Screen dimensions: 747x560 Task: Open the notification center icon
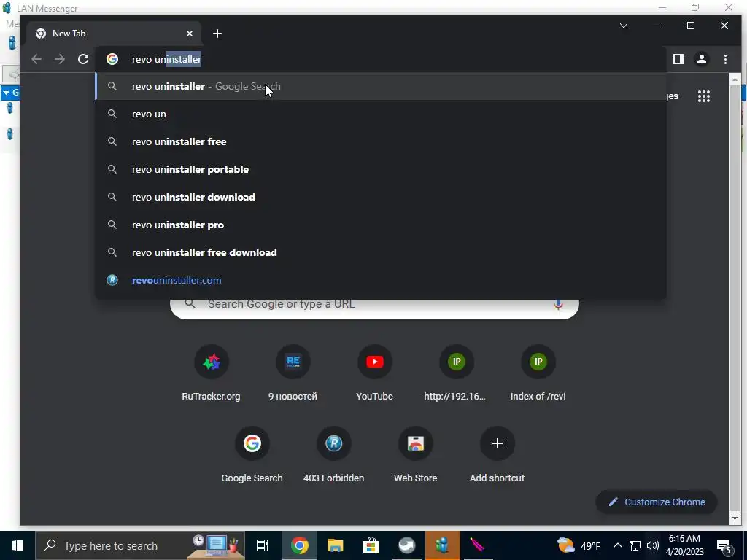[x=724, y=547]
